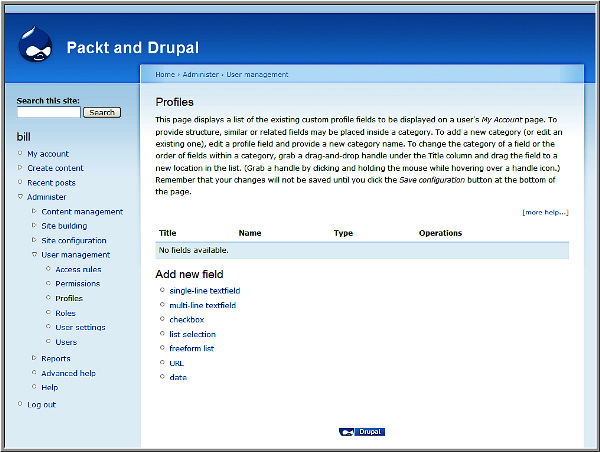The width and height of the screenshot is (600, 452).
Task: Open the Packt and Drupal site title
Action: point(133,47)
